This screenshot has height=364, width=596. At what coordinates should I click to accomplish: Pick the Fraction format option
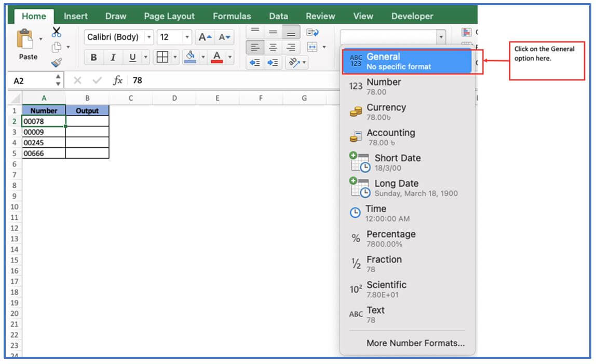click(407, 264)
